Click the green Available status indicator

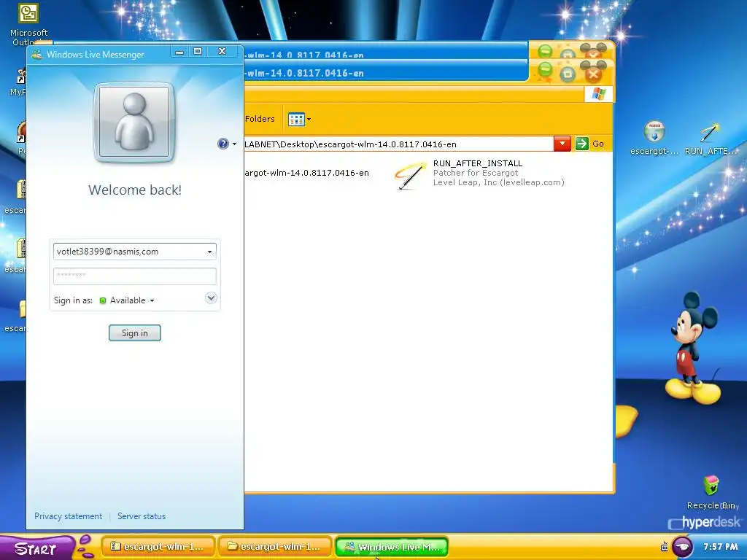pos(102,300)
